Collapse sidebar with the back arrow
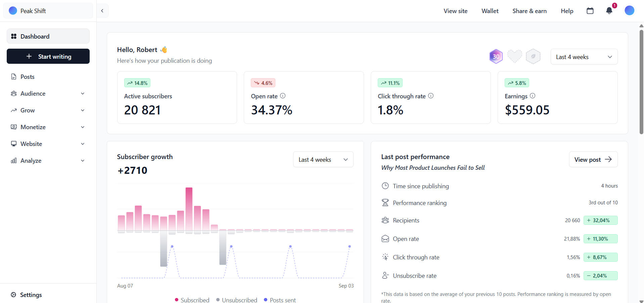Screen dimensions: 644x303 pos(102,11)
